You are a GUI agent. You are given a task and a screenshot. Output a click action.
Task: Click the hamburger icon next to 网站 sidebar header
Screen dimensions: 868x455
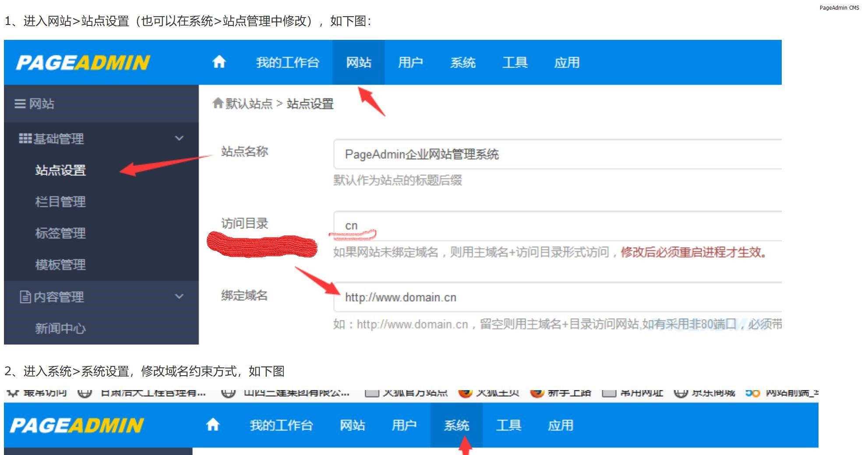point(20,104)
